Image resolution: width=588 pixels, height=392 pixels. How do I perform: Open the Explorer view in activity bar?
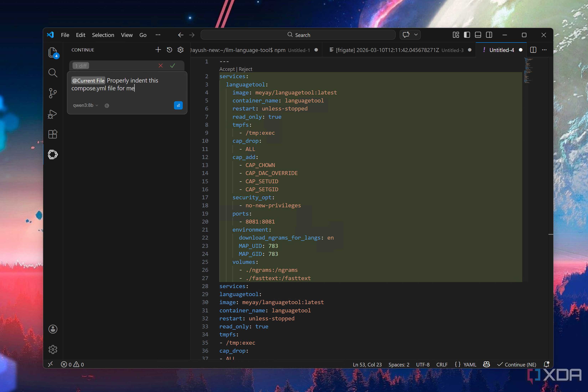coord(53,53)
